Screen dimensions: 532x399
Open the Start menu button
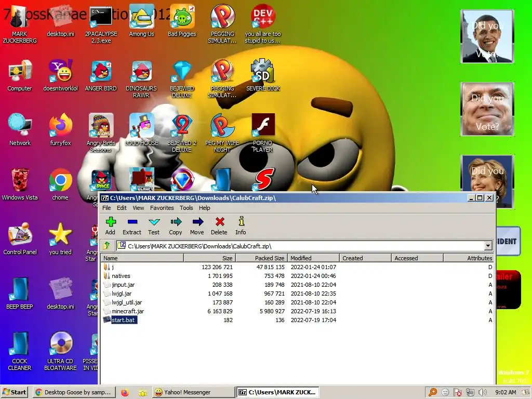(14, 392)
